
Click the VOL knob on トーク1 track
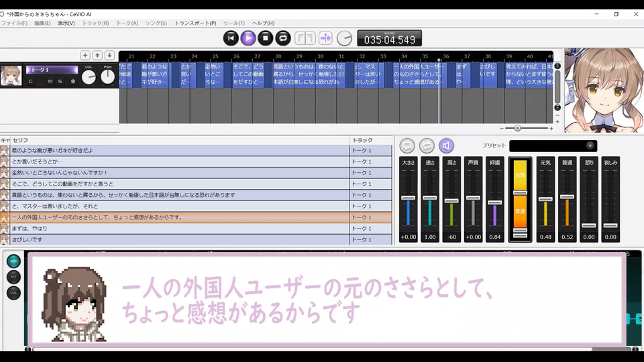89,77
